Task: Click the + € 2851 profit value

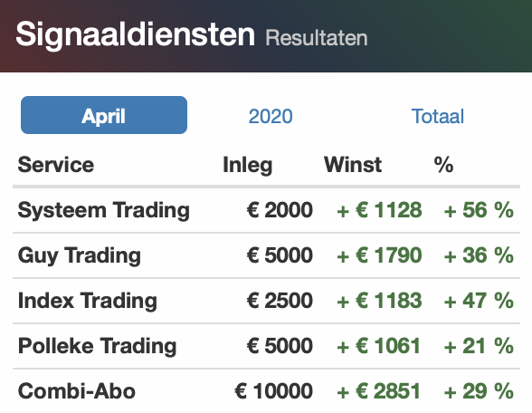Action: tap(378, 391)
